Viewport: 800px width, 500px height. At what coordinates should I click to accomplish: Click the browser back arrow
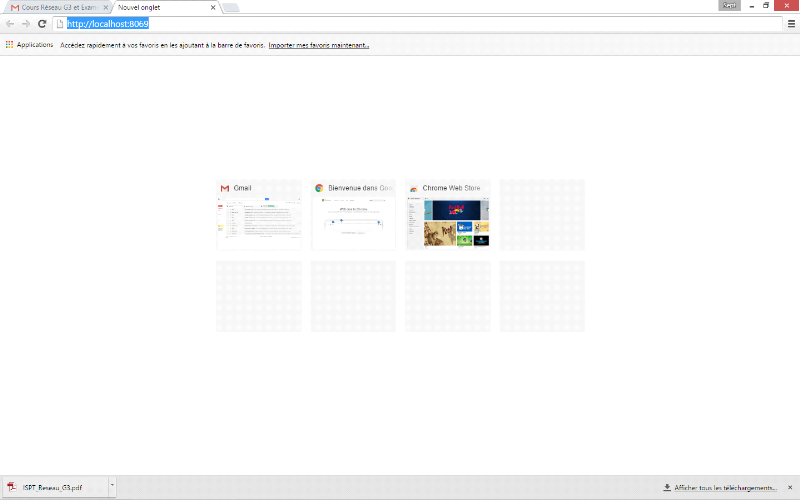[x=10, y=24]
